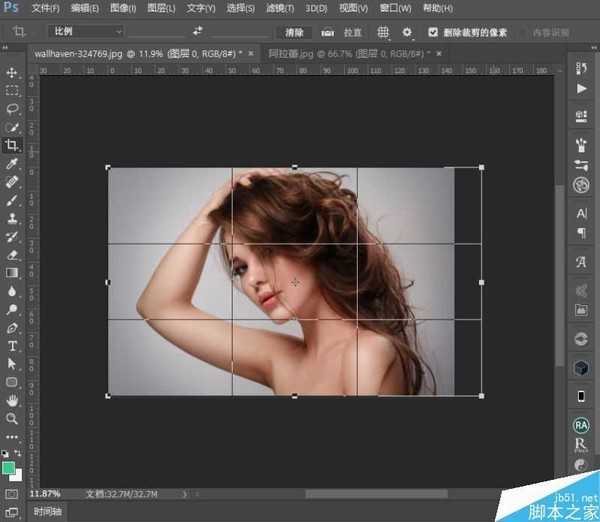
Task: Open crop overlay grid options
Action: pos(382,32)
